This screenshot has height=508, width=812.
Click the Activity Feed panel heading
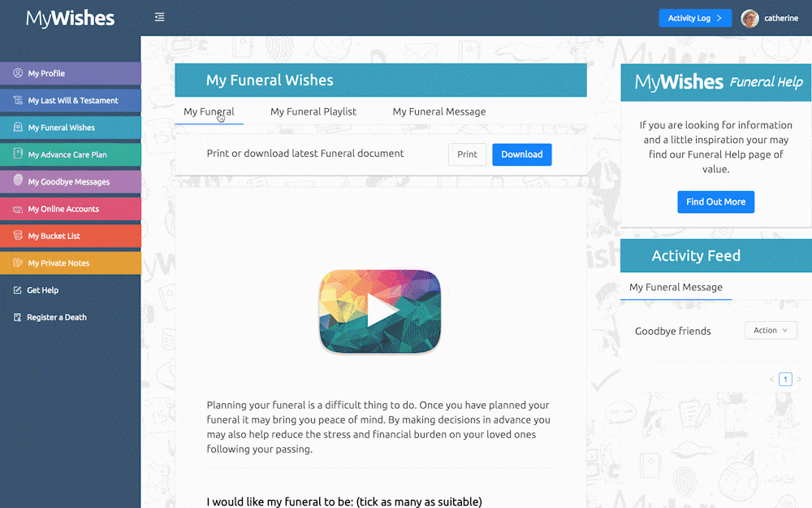pos(716,255)
